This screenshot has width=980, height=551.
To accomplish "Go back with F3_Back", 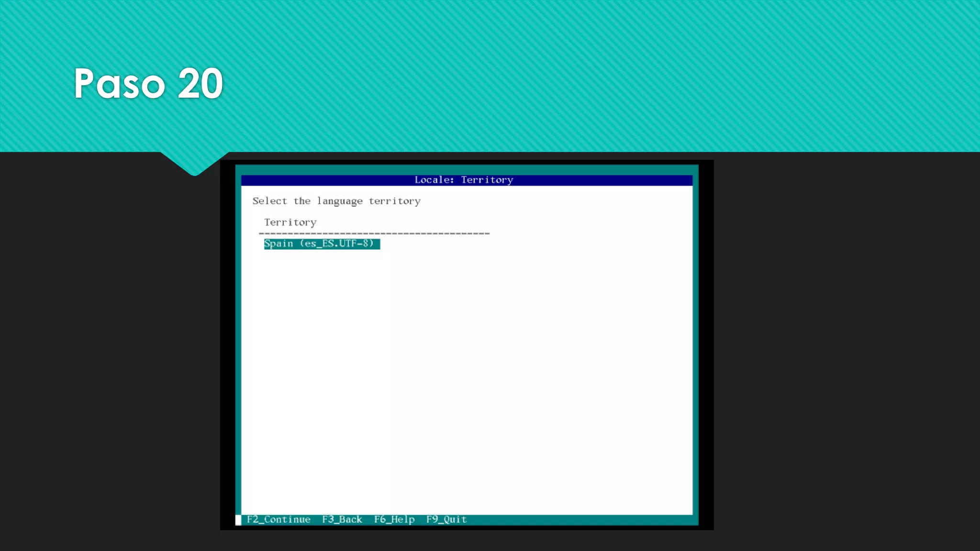I will 342,519.
